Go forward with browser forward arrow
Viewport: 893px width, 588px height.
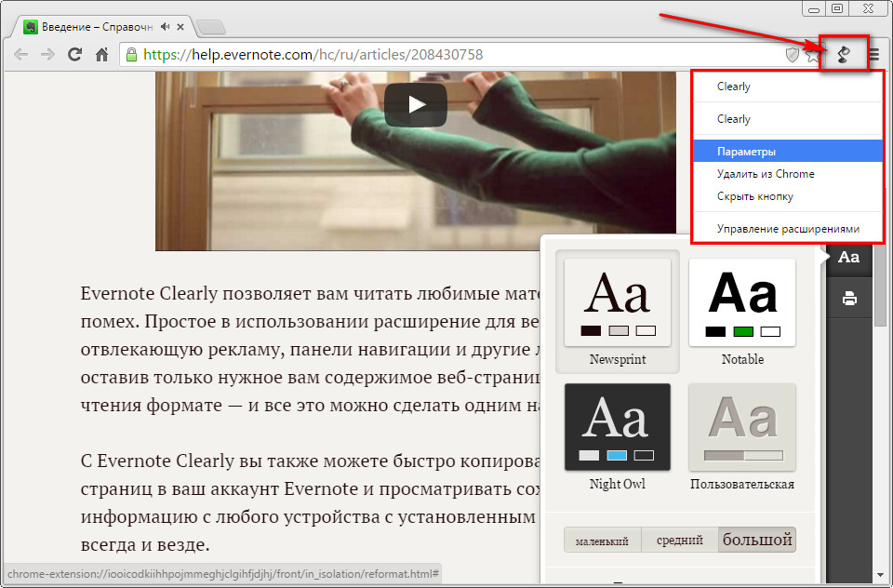[47, 55]
